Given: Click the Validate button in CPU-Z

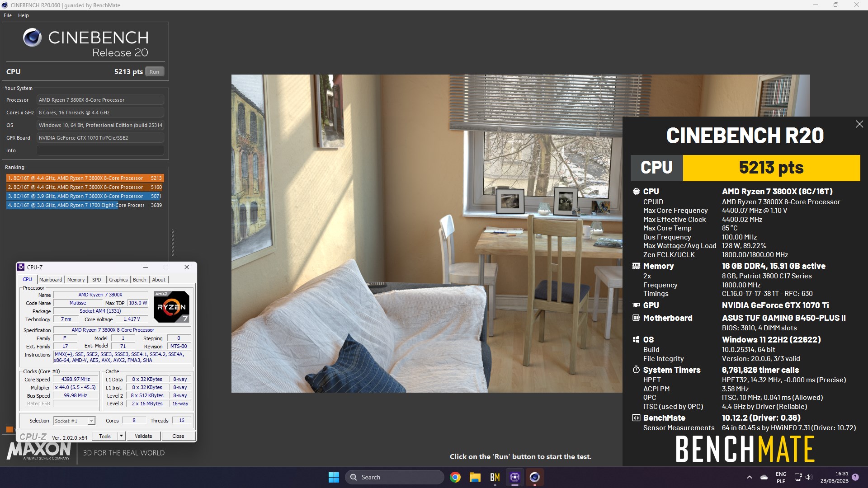Looking at the screenshot, I should (143, 436).
